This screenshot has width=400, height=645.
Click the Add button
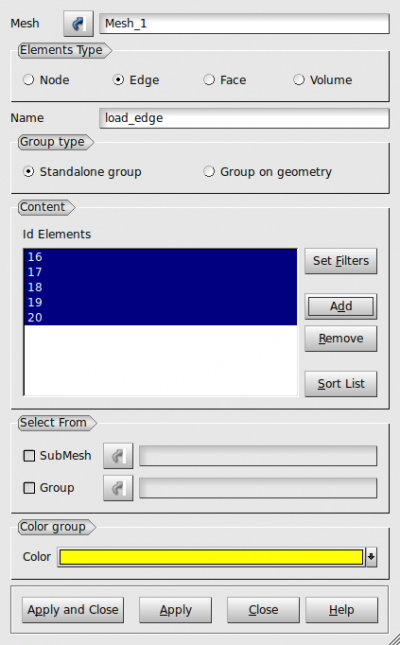point(341,306)
